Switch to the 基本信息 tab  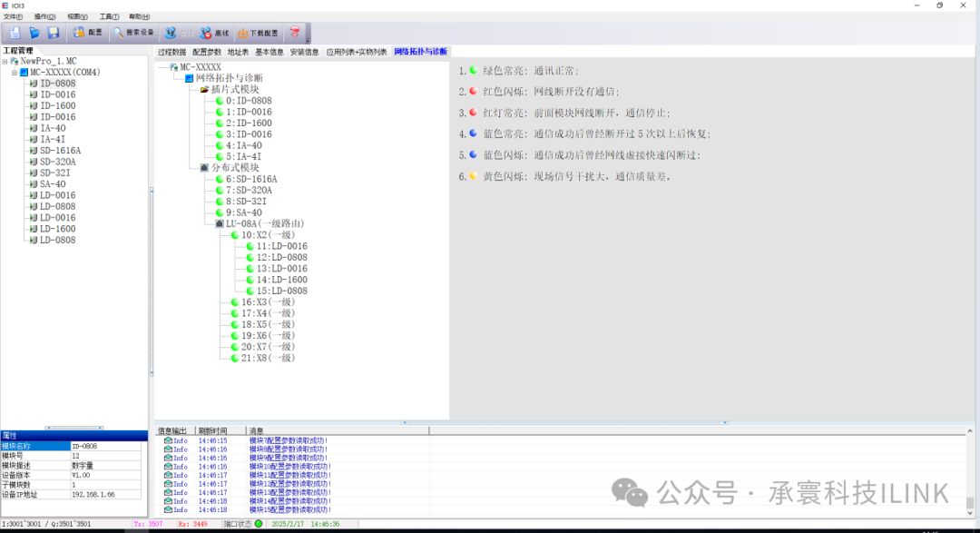[269, 52]
